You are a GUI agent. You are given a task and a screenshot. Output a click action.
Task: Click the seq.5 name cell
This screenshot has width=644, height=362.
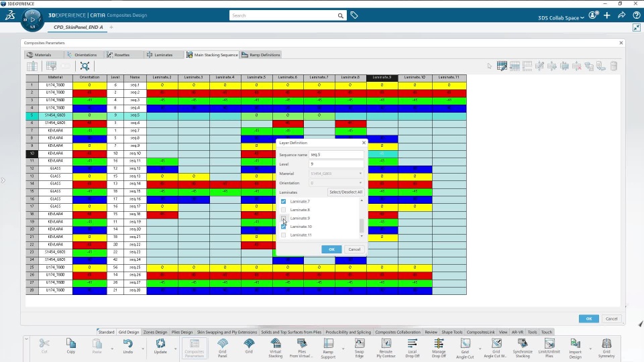pyautogui.click(x=135, y=115)
